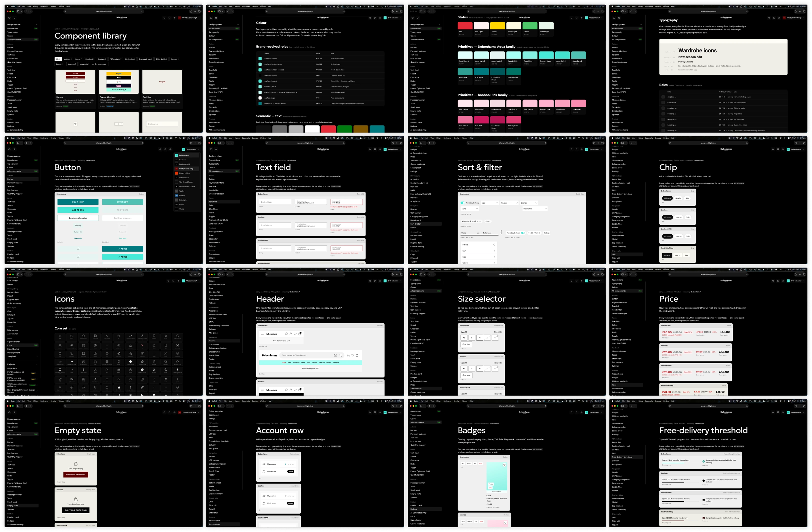Click the bag icon in the boohoo Empty state card
Screen dimensions: 812x532
[x=76, y=499]
